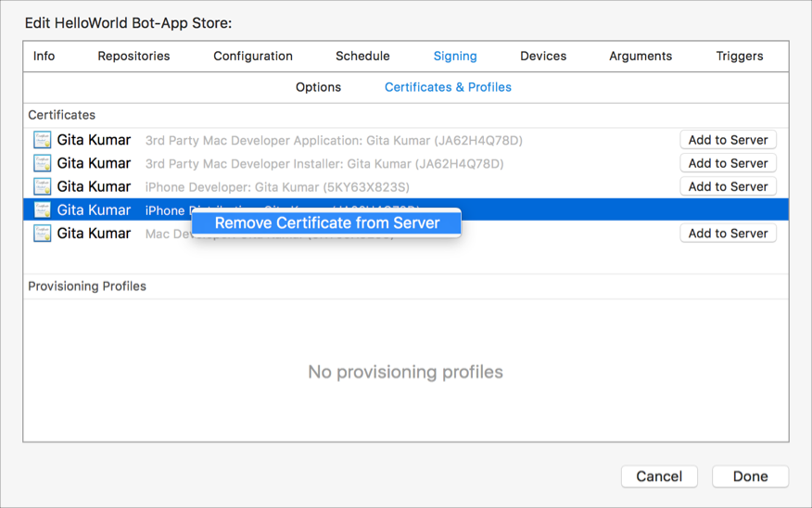The height and width of the screenshot is (508, 812).
Task: Switch to the Devices tab
Action: coord(543,56)
